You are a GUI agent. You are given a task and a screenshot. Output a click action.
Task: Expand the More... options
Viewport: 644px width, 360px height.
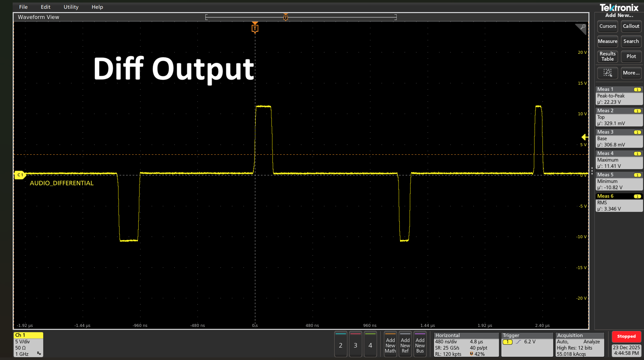(631, 73)
